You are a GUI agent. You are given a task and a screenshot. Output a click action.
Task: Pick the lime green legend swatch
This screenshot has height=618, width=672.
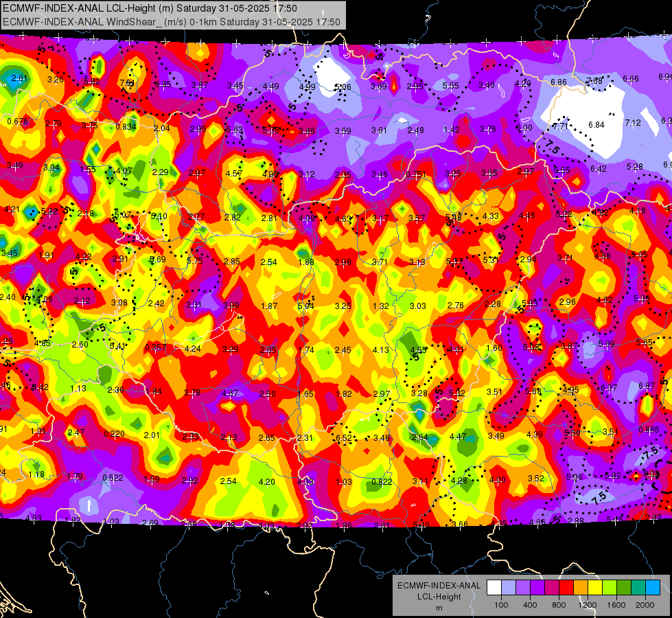610,588
